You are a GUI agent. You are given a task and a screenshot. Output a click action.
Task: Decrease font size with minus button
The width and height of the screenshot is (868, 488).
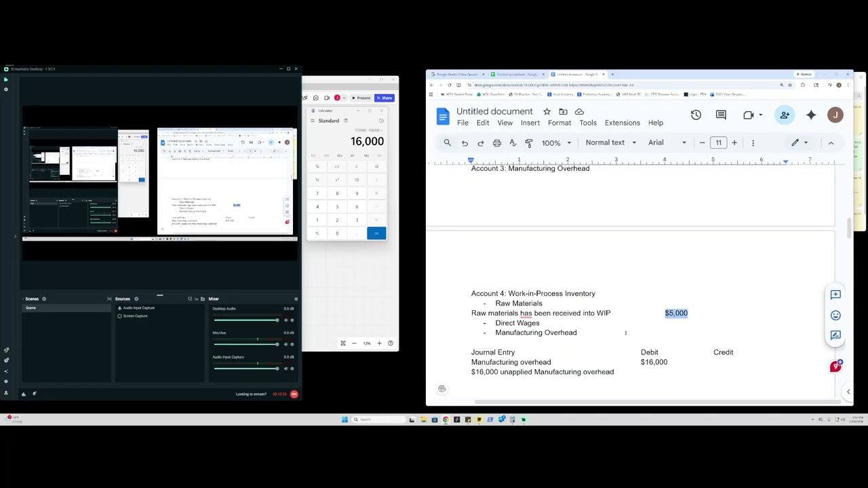703,143
